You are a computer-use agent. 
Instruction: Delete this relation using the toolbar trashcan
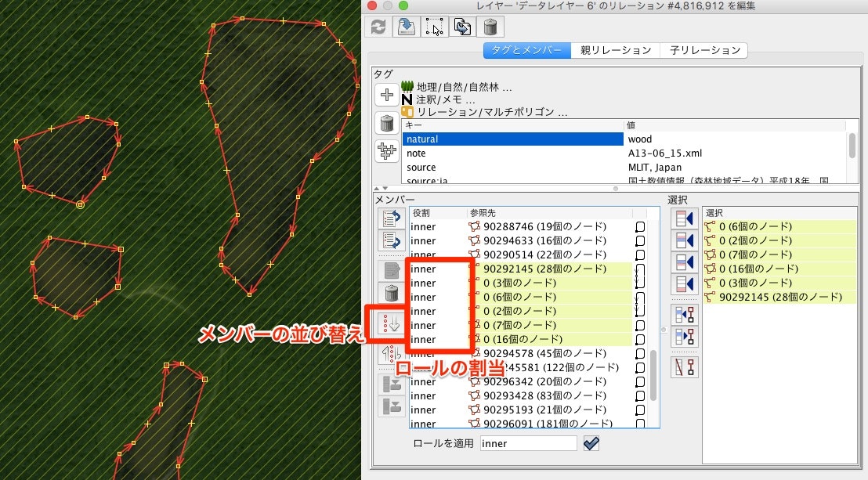pos(490,26)
